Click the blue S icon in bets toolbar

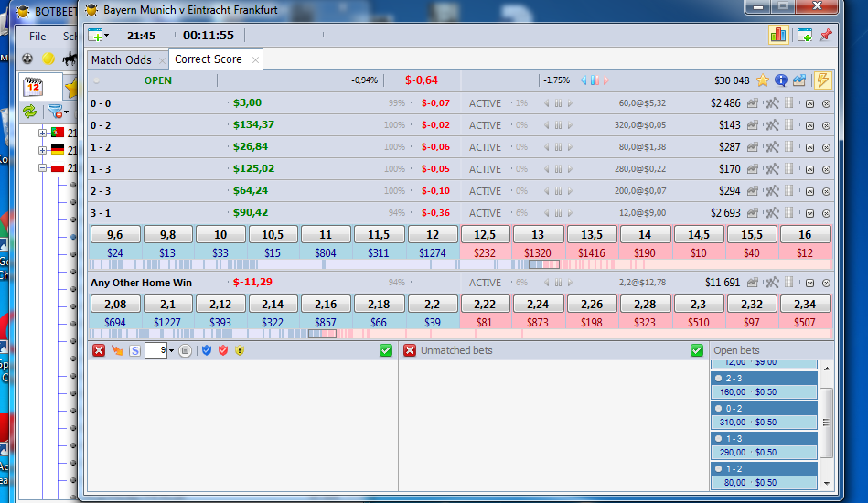point(134,351)
